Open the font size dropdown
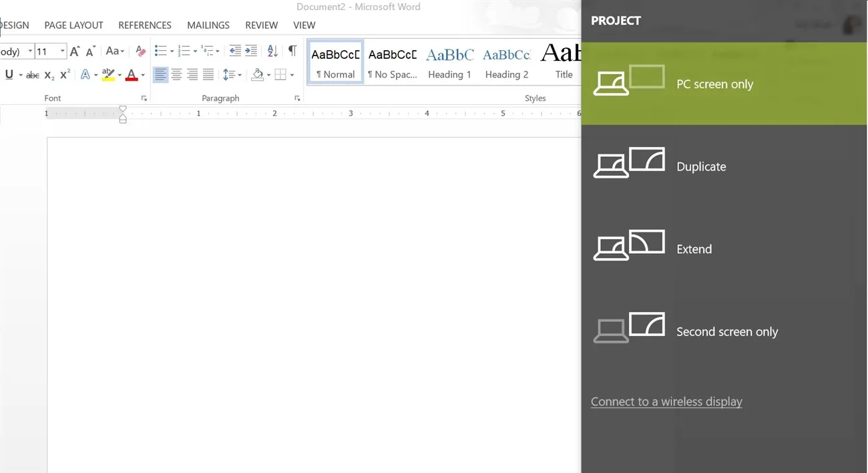This screenshot has height=473, width=868. pos(63,51)
